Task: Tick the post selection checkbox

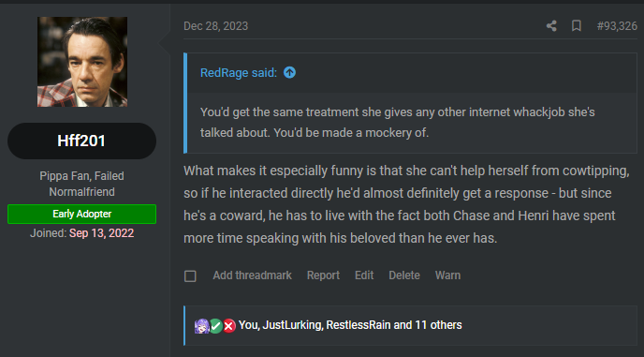Action: pos(190,276)
